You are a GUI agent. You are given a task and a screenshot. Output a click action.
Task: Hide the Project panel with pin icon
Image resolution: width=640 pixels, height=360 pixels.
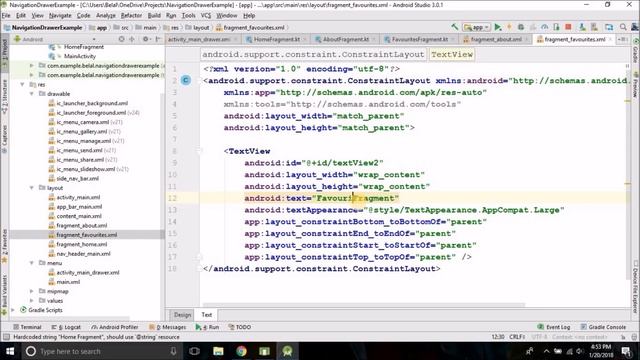158,39
